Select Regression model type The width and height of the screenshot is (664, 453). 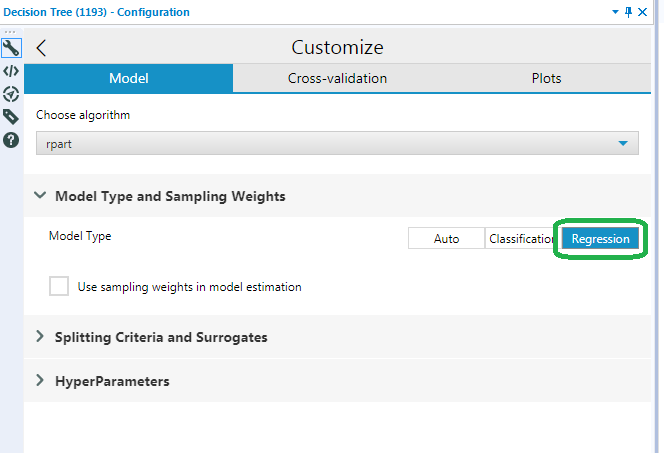pos(600,239)
